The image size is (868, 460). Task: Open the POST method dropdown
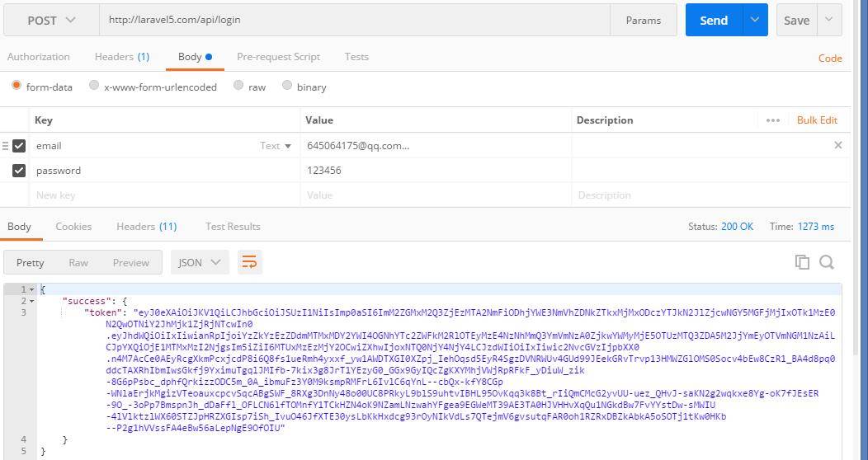click(x=51, y=21)
